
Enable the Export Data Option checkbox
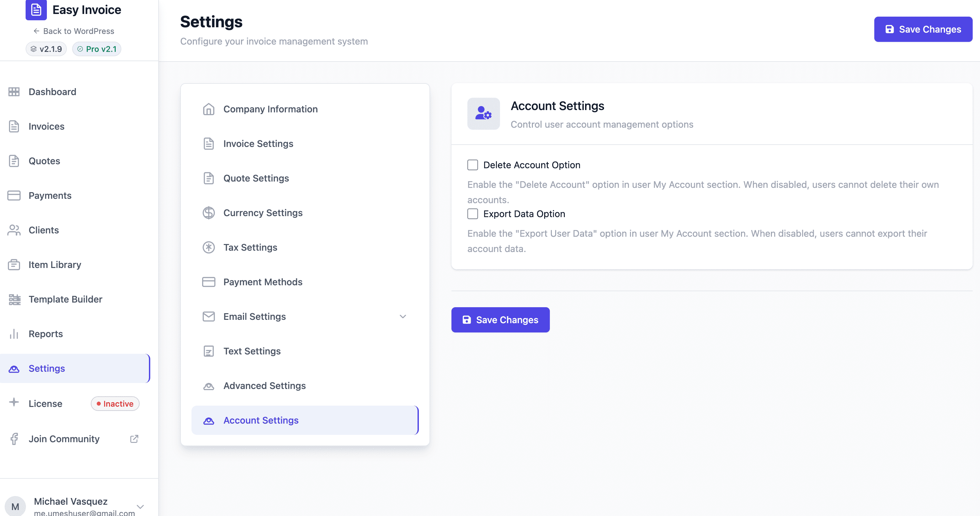[x=472, y=214]
